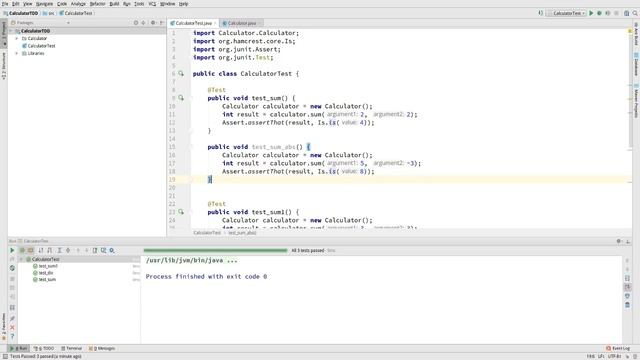
Task: Select test_div in test results
Action: click(x=46, y=273)
